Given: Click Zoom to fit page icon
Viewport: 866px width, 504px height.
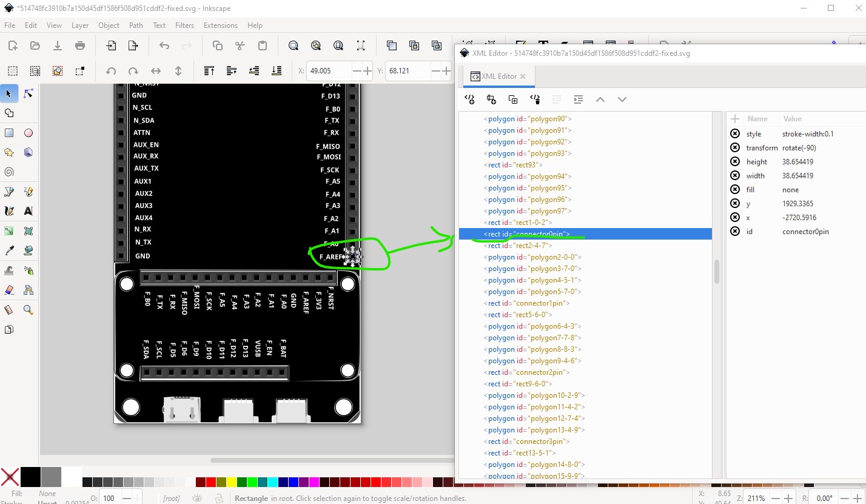Looking at the screenshot, I should (338, 45).
